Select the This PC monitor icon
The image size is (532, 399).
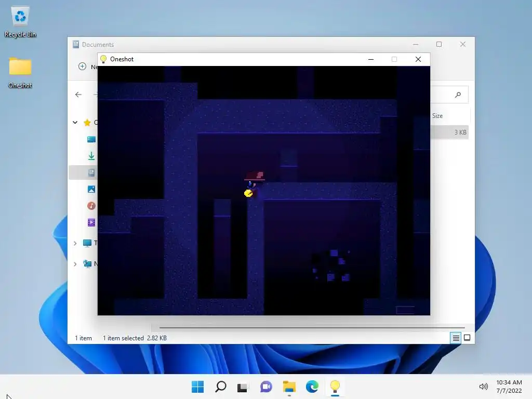(x=87, y=243)
